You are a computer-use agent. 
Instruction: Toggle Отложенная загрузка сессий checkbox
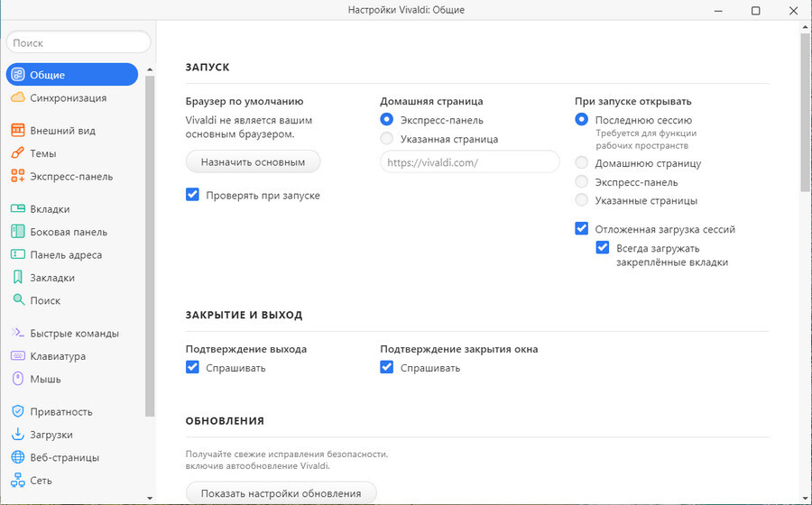[x=582, y=229]
